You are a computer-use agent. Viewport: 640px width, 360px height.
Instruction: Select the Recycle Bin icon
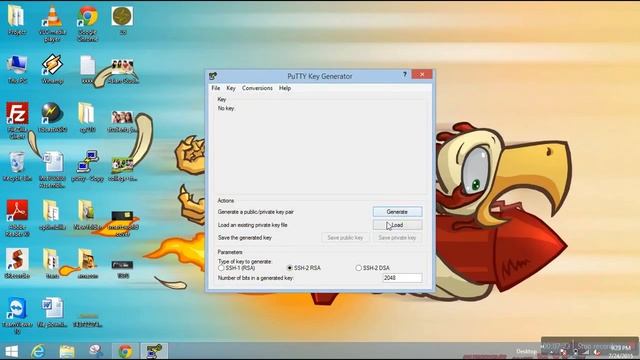17,167
